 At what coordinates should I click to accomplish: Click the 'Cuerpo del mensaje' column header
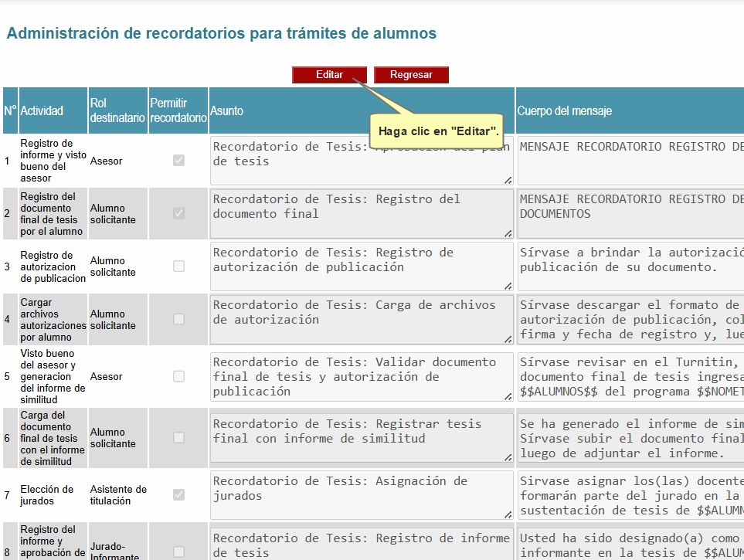[565, 110]
